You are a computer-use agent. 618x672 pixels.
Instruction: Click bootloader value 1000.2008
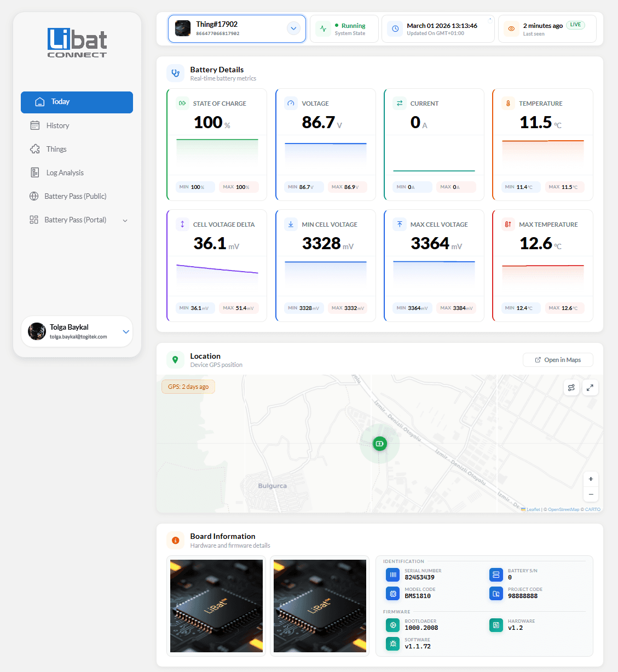point(421,628)
